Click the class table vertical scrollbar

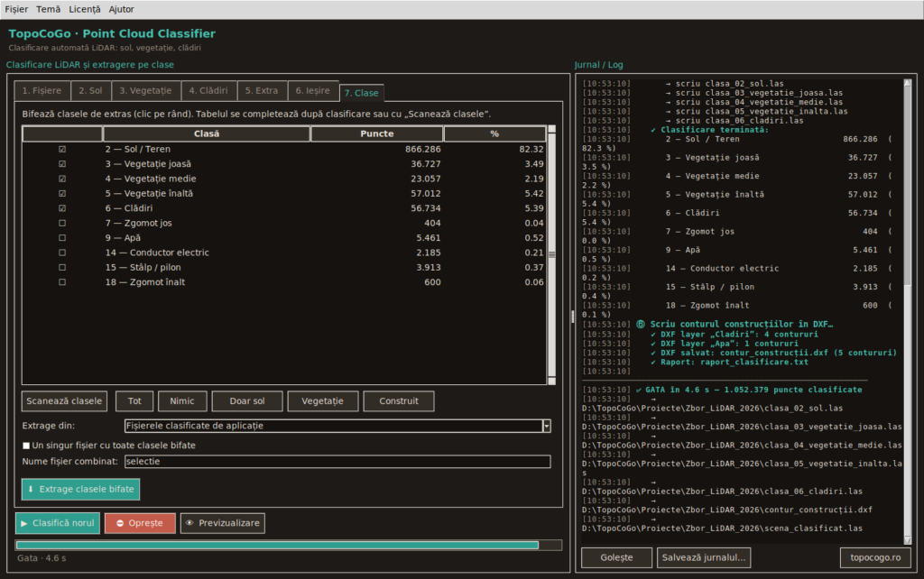point(551,255)
